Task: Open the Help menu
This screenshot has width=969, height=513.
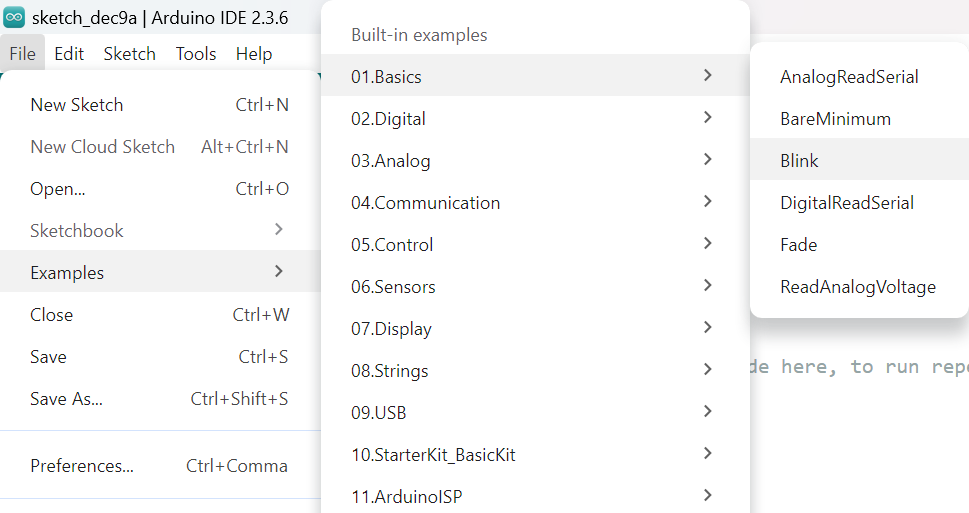Action: pyautogui.click(x=254, y=54)
